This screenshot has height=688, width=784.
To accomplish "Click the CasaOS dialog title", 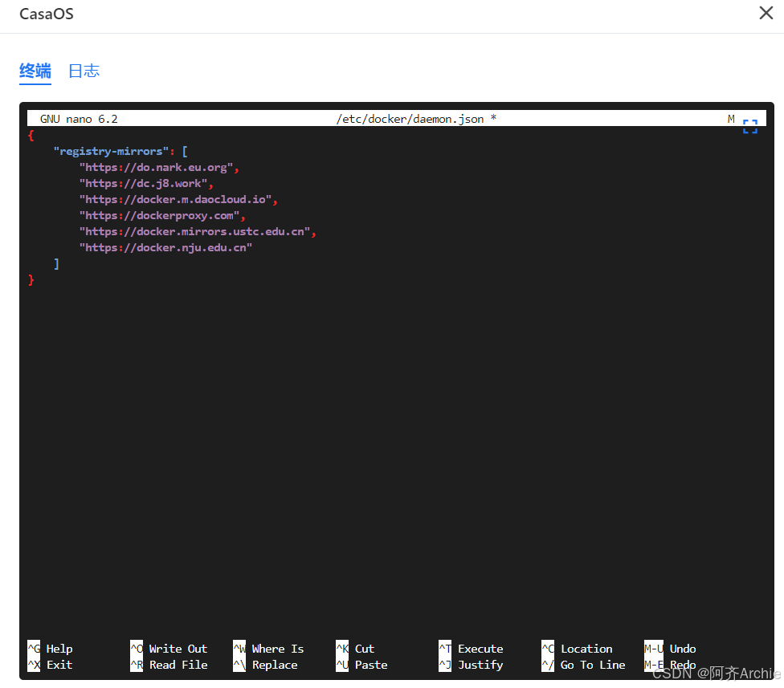I will point(47,14).
